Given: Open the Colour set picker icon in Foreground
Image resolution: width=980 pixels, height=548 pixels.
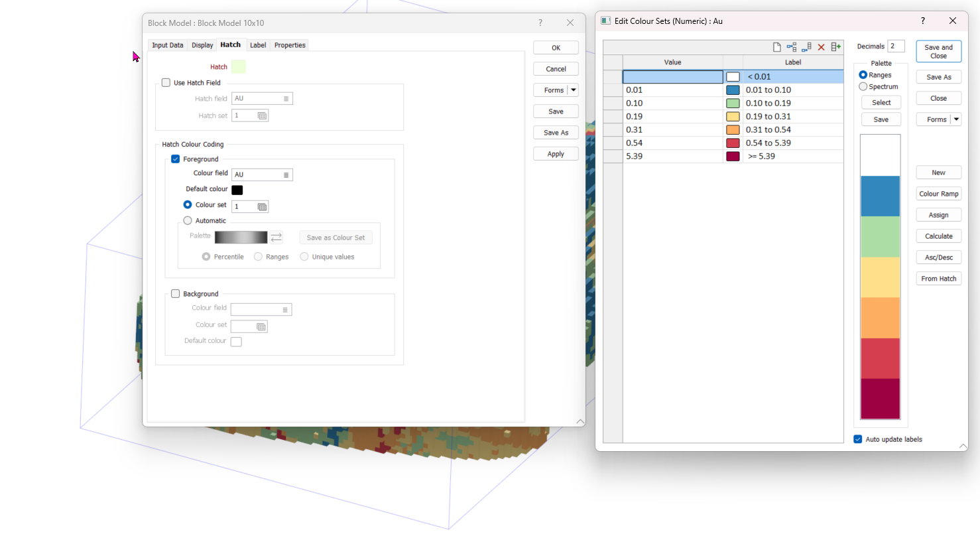Looking at the screenshot, I should tap(262, 207).
